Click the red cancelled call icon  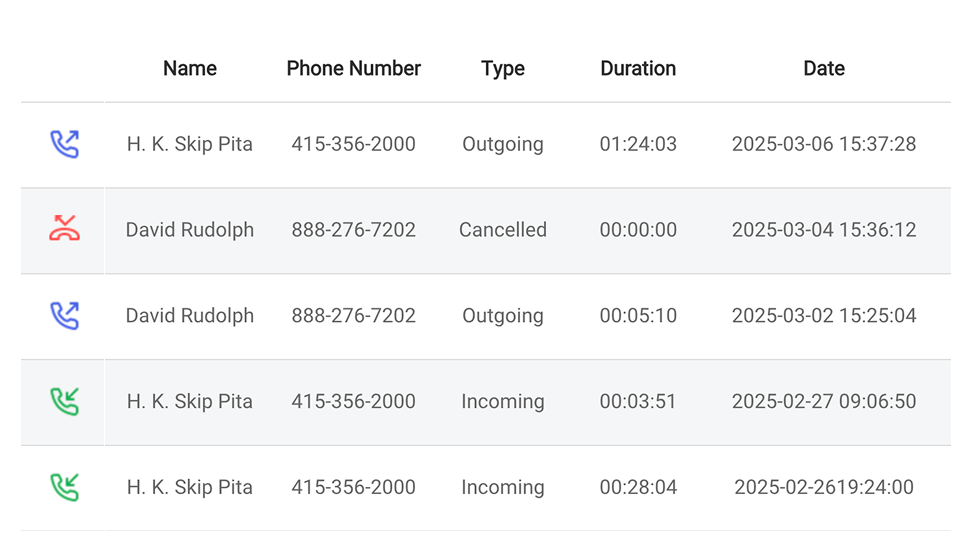coord(65,228)
